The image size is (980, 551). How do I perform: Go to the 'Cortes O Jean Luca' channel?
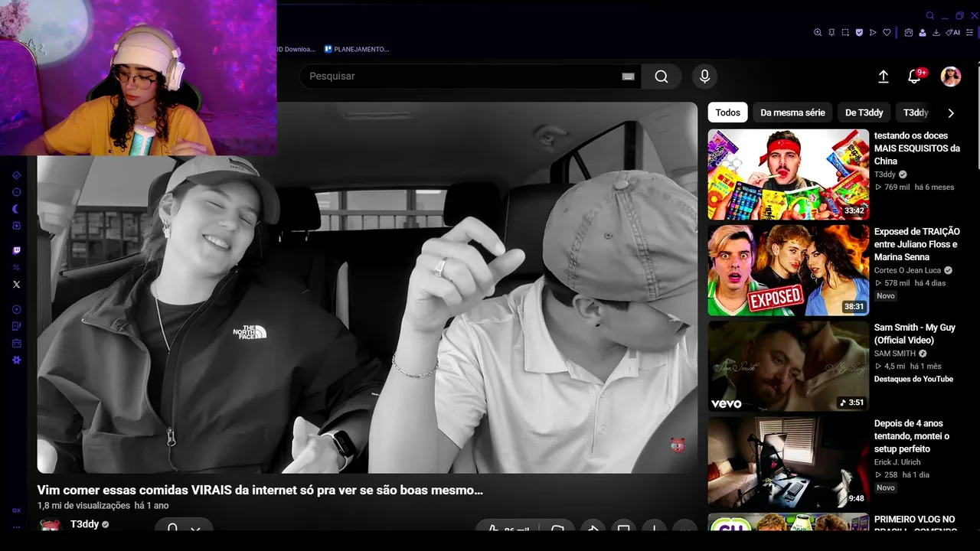point(908,270)
